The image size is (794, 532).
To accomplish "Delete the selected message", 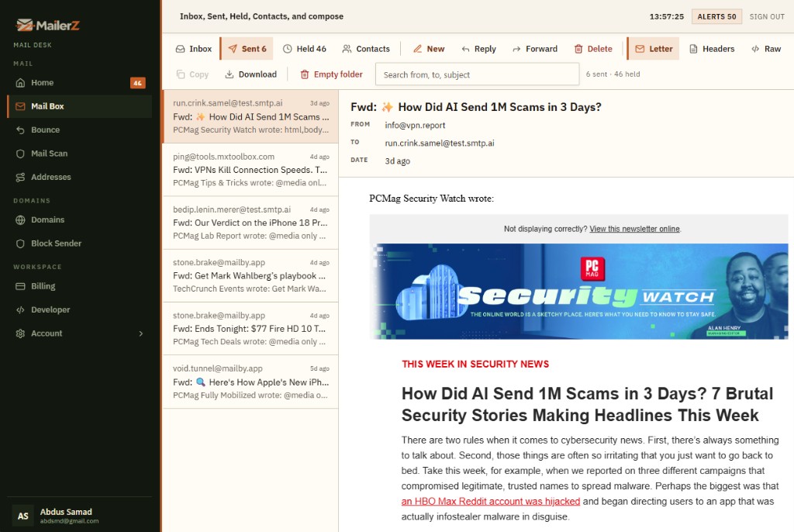I will pyautogui.click(x=593, y=49).
